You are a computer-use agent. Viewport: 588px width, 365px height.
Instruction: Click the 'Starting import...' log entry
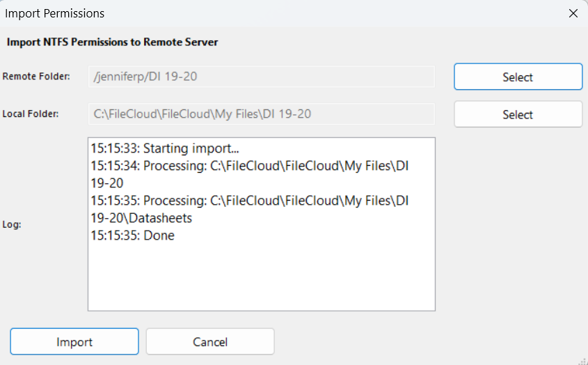[x=191, y=148]
